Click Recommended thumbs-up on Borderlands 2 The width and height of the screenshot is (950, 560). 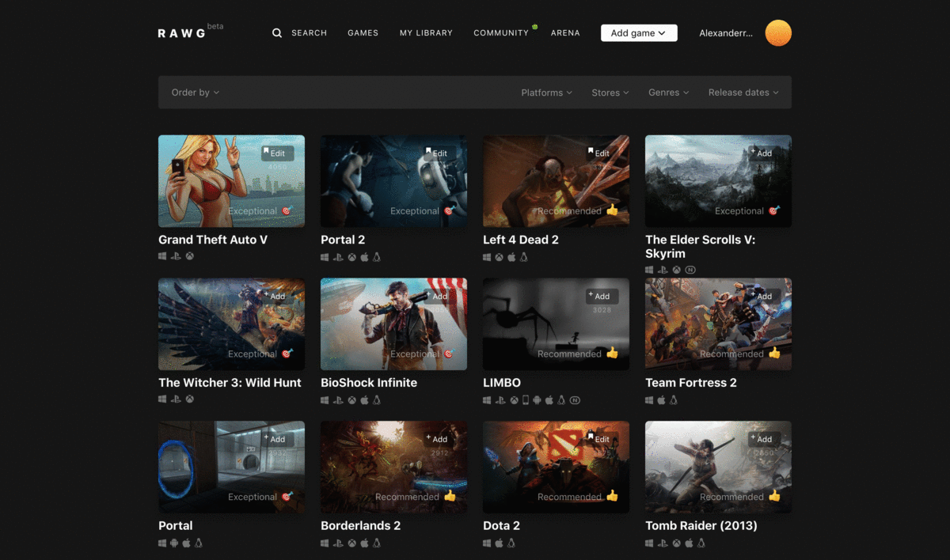450,496
